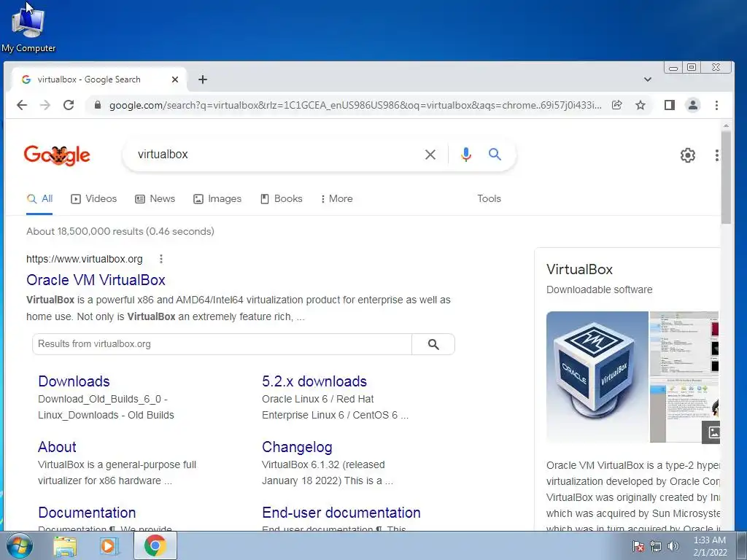Viewport: 747px width, 560px height.
Task: Open the Action Center flag icon
Action: pyautogui.click(x=638, y=547)
